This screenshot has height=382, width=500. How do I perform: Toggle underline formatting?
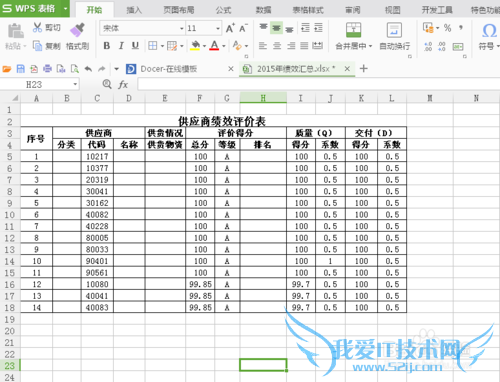135,46
